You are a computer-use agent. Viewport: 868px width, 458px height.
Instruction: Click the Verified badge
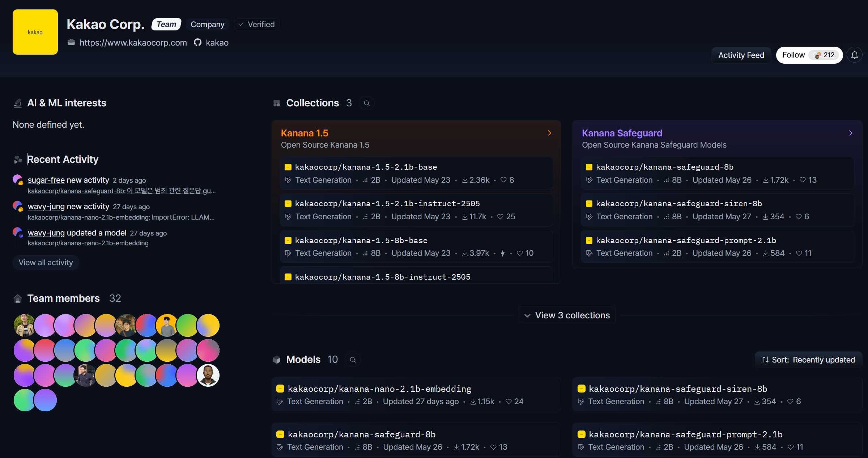257,25
